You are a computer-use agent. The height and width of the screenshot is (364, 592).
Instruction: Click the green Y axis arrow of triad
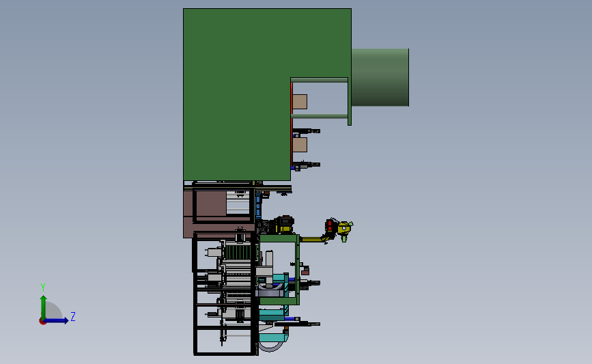pos(44,307)
